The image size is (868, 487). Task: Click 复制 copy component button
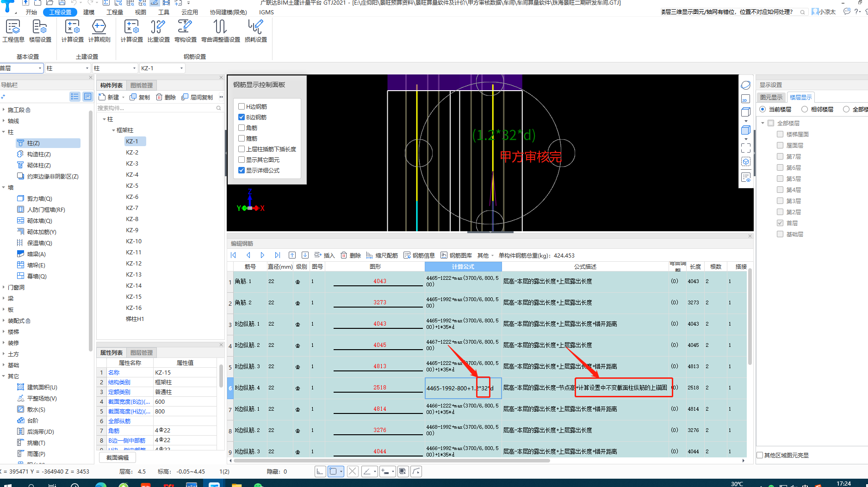[x=140, y=97]
